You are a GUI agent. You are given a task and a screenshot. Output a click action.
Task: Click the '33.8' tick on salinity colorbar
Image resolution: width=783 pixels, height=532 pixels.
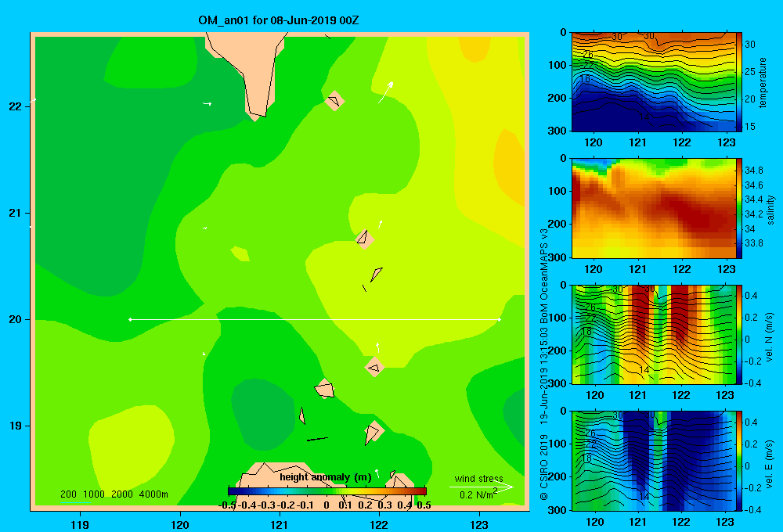[x=753, y=243]
